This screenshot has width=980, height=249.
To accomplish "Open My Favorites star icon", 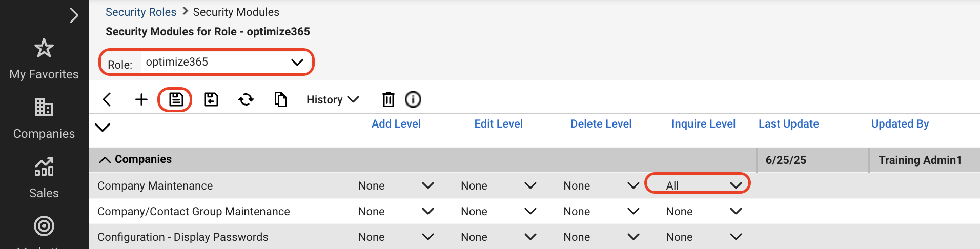I will pyautogui.click(x=44, y=48).
